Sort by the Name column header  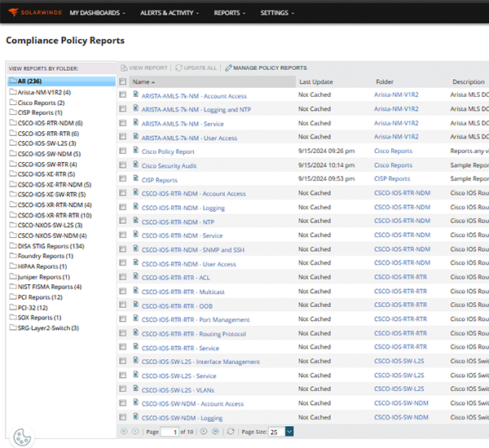point(212,81)
